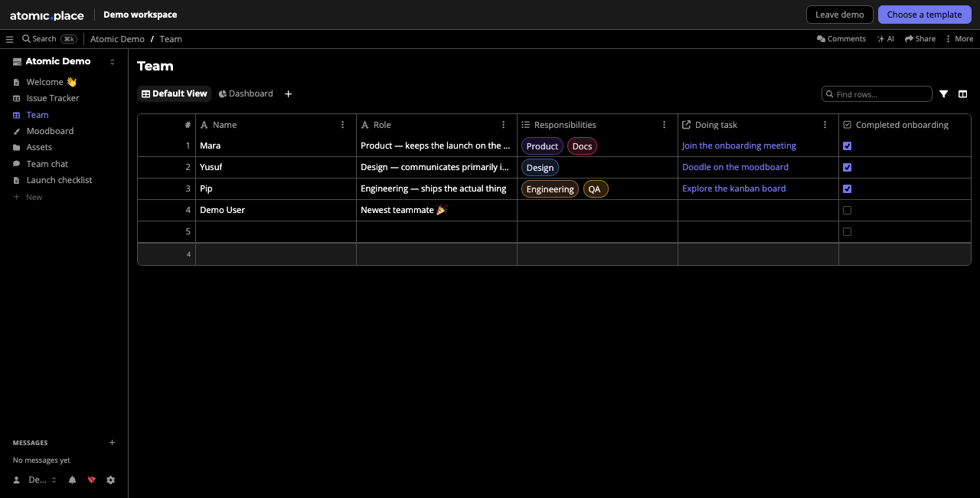Add a new view with plus icon
The width and height of the screenshot is (980, 498).
(x=289, y=93)
